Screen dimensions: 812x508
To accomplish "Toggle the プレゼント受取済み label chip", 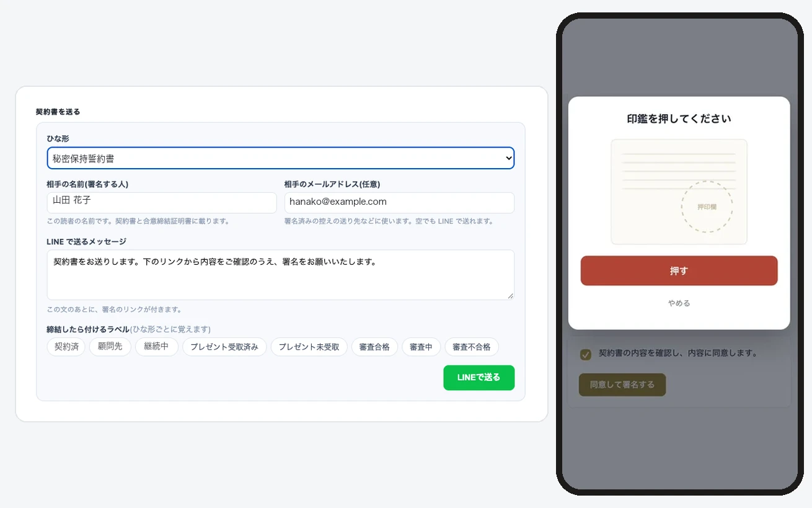I will coord(224,347).
